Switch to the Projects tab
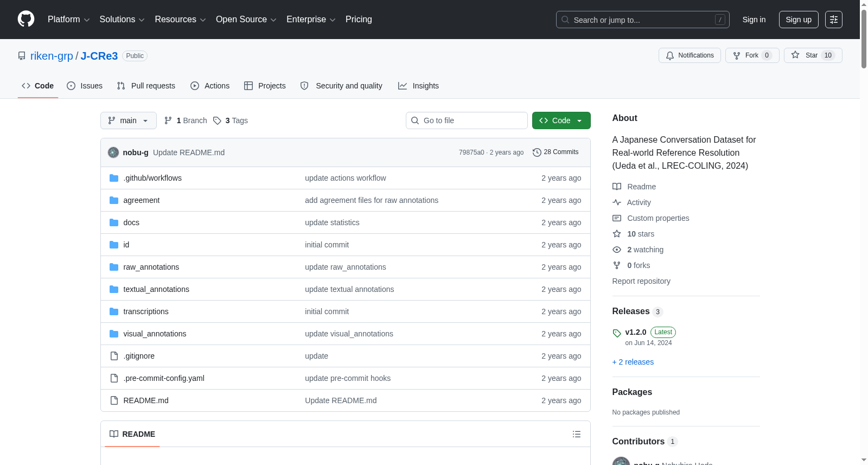 pyautogui.click(x=265, y=86)
